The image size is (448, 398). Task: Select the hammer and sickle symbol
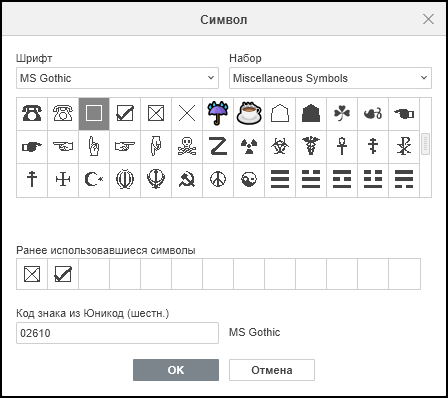pos(187,180)
